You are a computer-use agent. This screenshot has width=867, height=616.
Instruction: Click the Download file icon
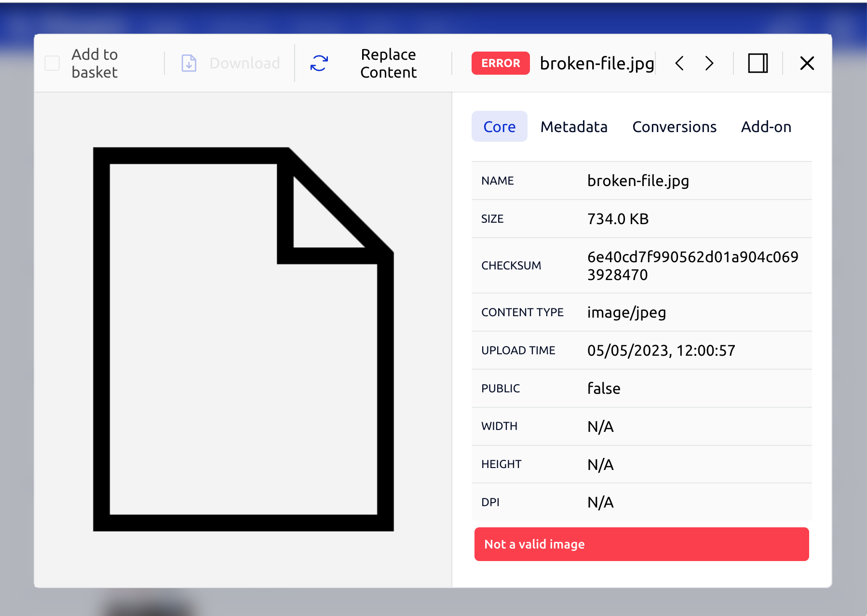(x=189, y=63)
